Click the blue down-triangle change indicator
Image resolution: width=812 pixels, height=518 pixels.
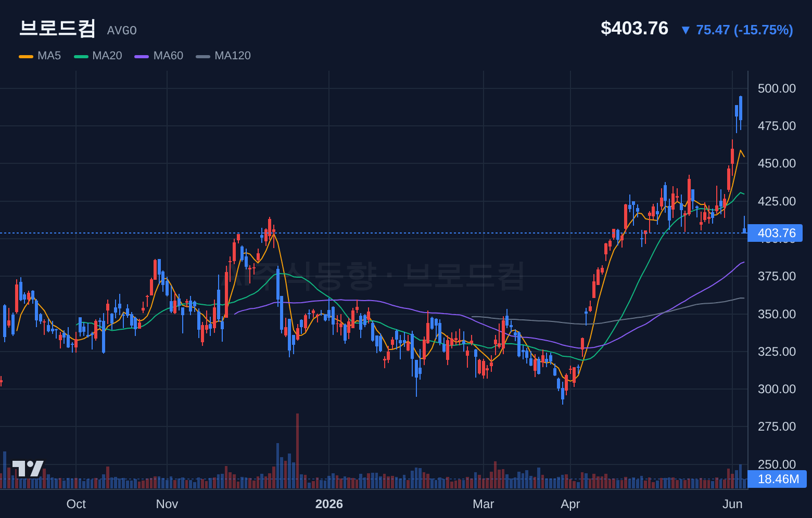pyautogui.click(x=686, y=30)
